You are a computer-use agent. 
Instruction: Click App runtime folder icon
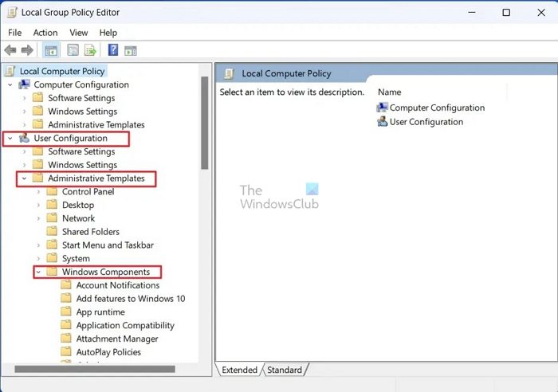tap(66, 312)
